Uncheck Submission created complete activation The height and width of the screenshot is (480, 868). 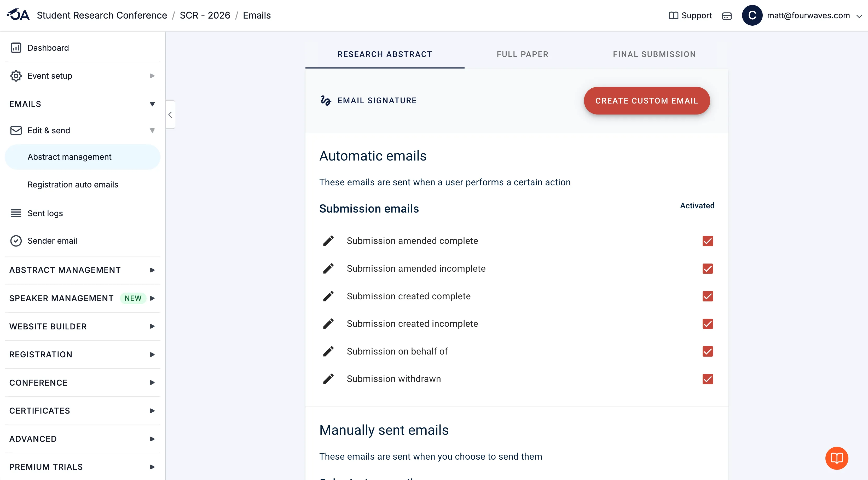708,296
